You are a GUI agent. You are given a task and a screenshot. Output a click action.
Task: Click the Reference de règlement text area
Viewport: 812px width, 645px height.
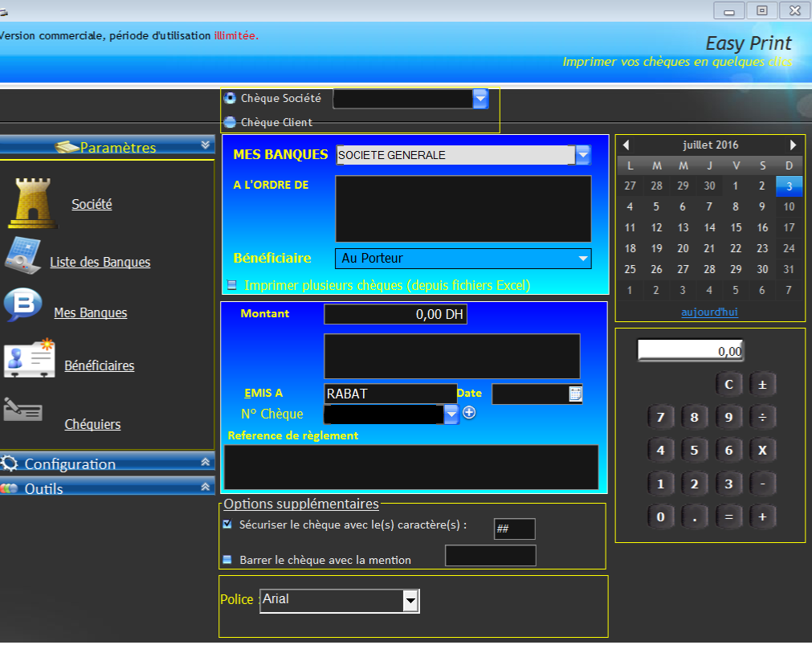pos(411,467)
